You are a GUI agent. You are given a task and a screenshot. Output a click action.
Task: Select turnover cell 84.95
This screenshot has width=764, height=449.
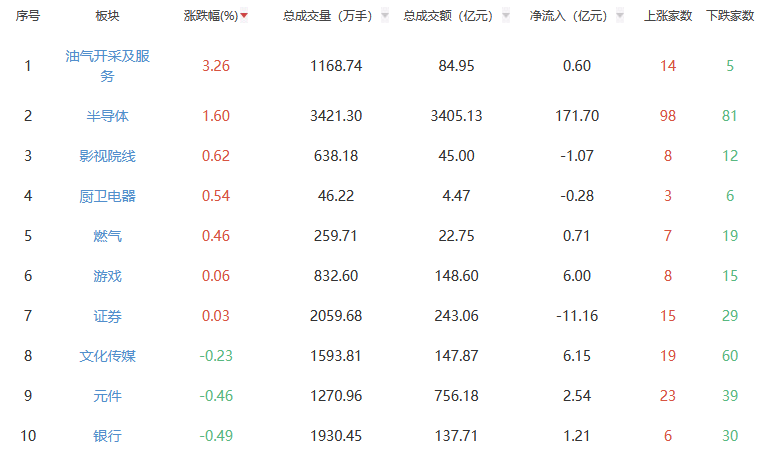(x=457, y=66)
